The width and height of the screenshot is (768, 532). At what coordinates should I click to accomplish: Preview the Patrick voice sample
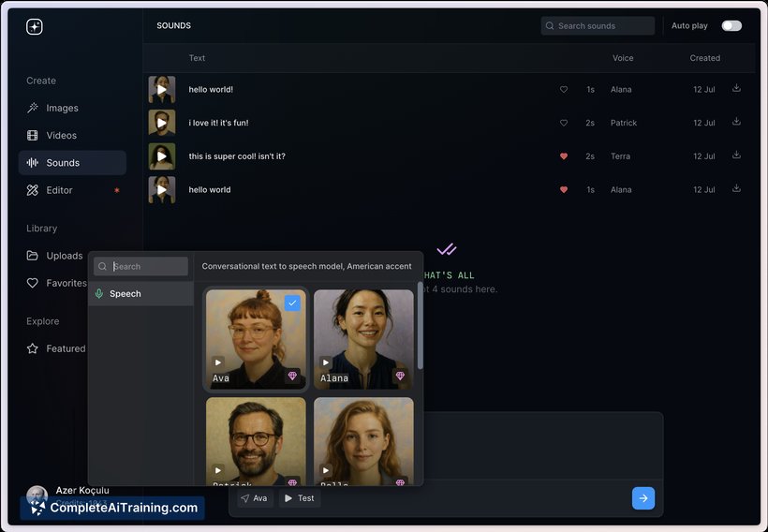coord(218,470)
